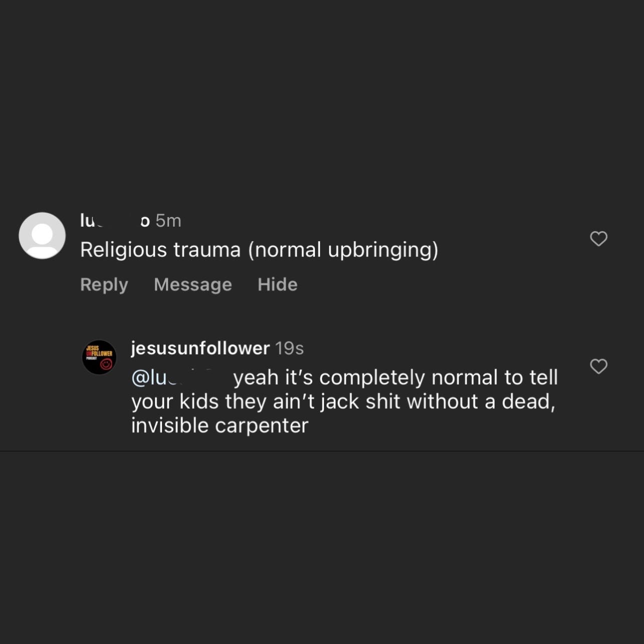644x644 pixels.
Task: Open the first commenter's partially hidden username
Action: [x=115, y=221]
